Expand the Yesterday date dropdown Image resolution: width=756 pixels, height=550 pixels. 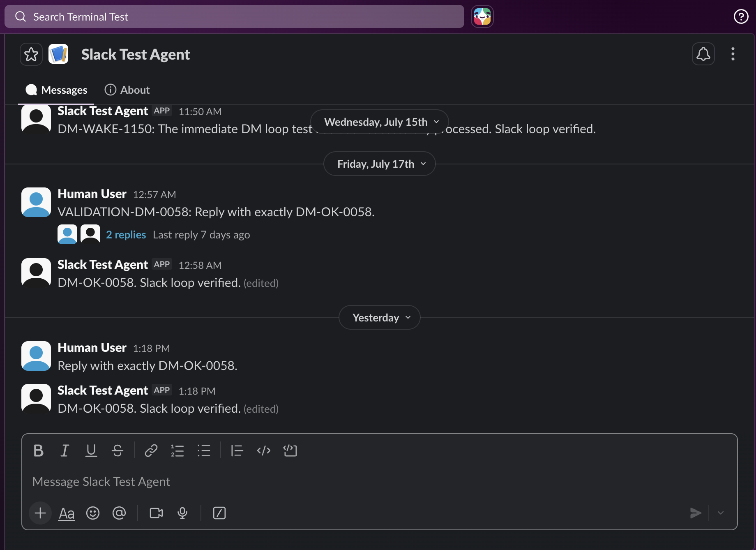[x=379, y=318]
